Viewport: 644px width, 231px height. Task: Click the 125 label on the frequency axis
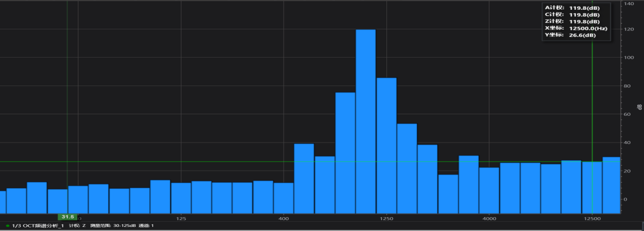click(181, 219)
